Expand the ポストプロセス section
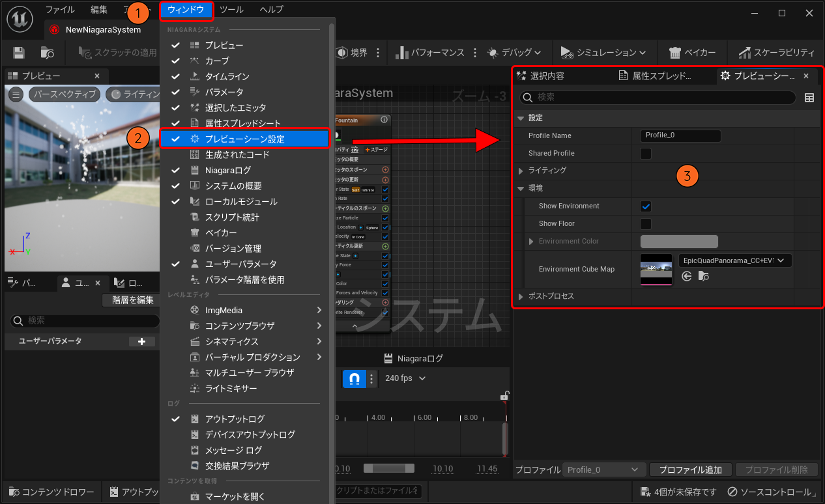Screen dimensions: 825x504 tap(521, 297)
